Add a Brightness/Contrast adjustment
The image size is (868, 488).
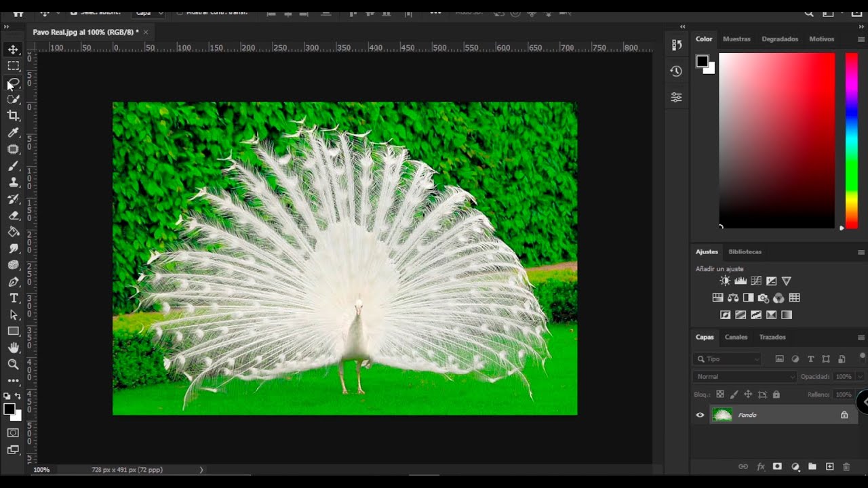pos(725,281)
